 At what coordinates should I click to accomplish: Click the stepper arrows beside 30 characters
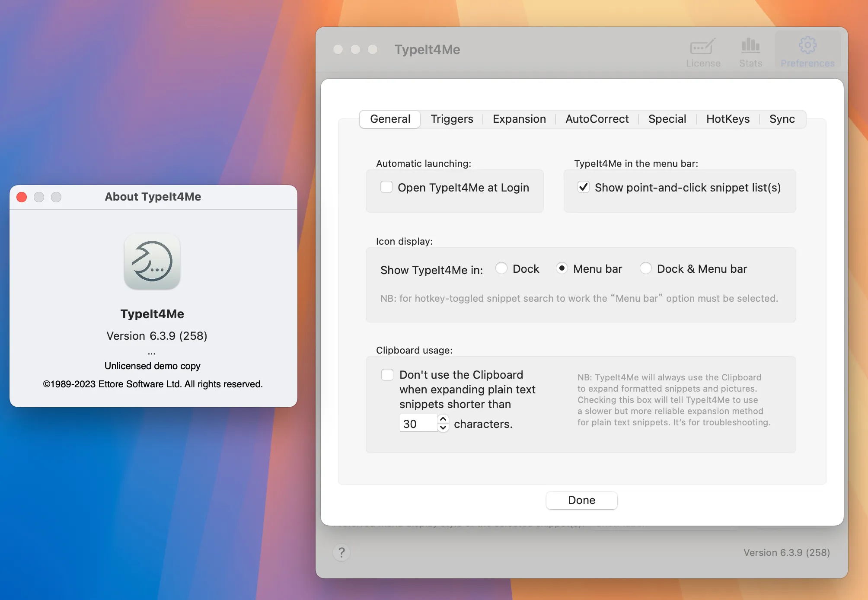pyautogui.click(x=443, y=424)
